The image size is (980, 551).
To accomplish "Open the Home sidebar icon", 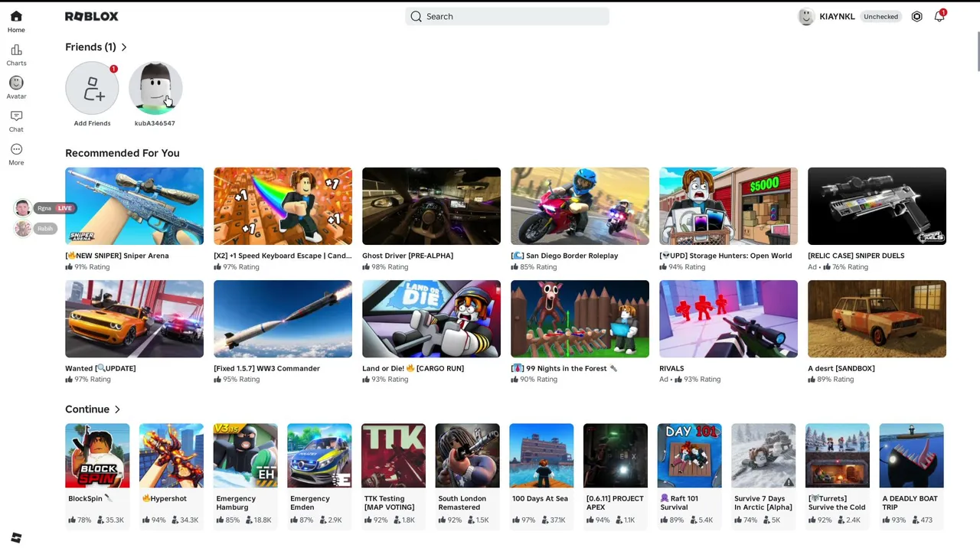I will [16, 16].
